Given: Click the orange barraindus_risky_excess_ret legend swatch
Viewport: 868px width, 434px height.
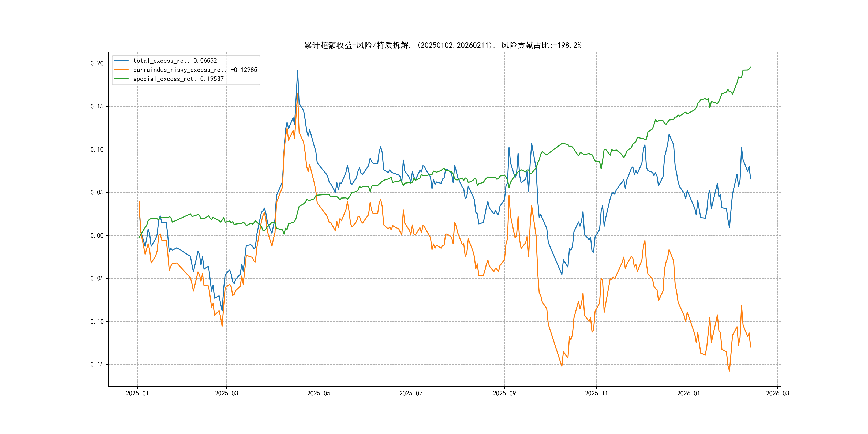Looking at the screenshot, I should pyautogui.click(x=121, y=70).
